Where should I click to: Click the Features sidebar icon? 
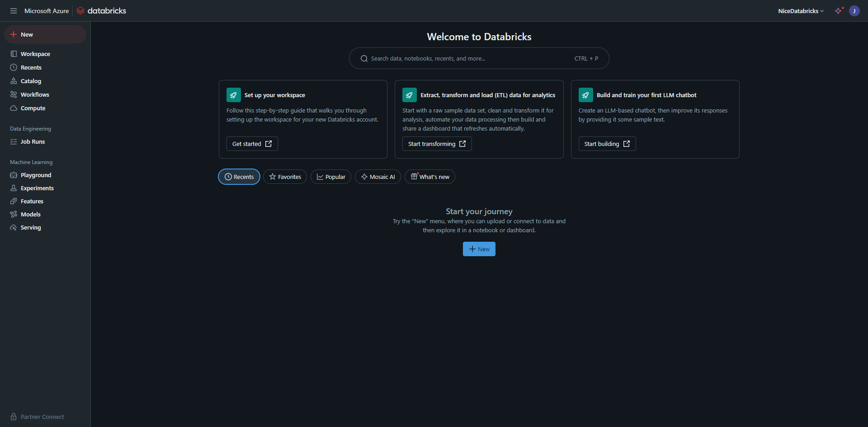(14, 201)
